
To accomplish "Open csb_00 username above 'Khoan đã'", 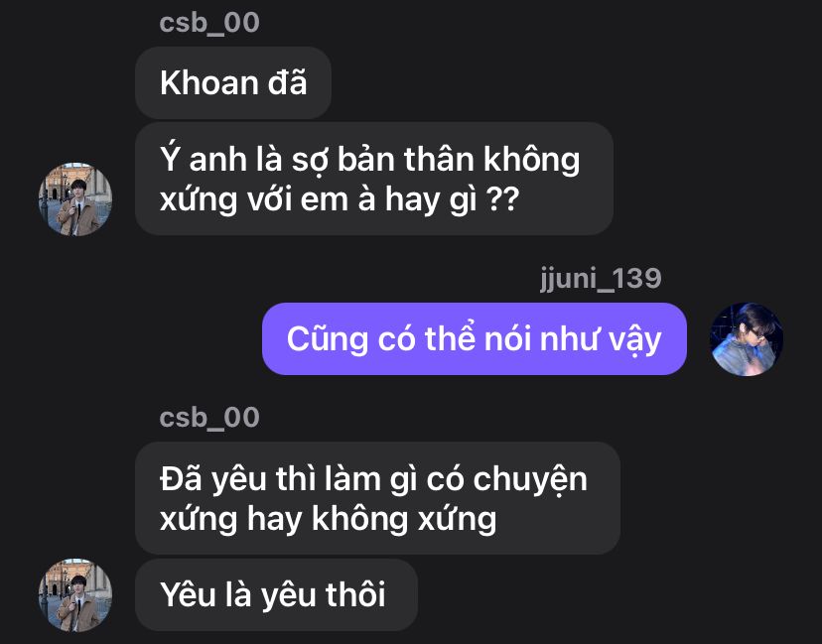I will coord(209,23).
